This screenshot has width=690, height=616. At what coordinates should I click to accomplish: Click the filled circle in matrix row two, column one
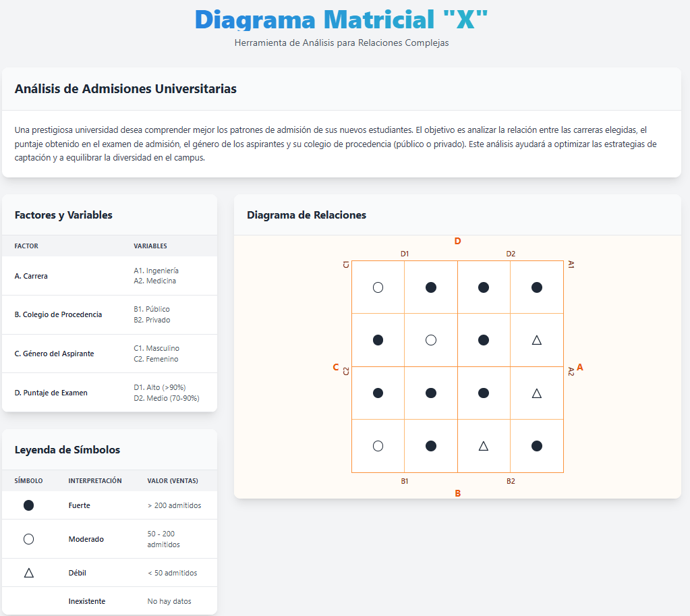point(378,340)
